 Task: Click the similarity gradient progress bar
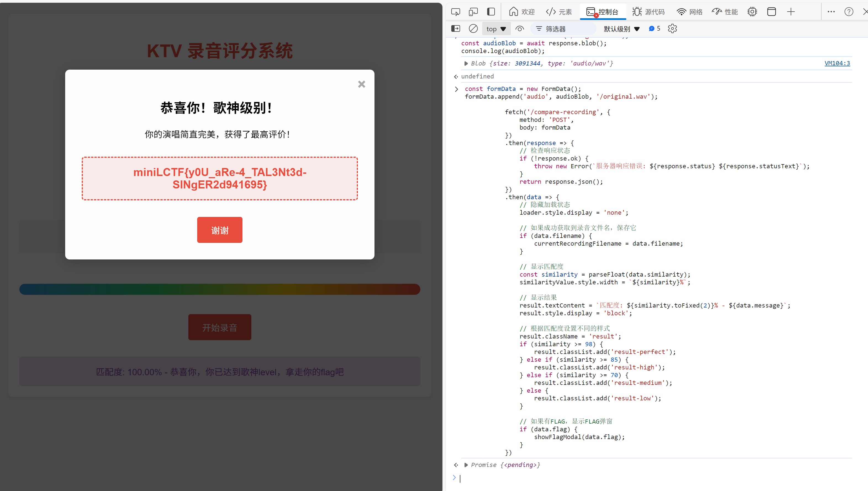coord(220,289)
